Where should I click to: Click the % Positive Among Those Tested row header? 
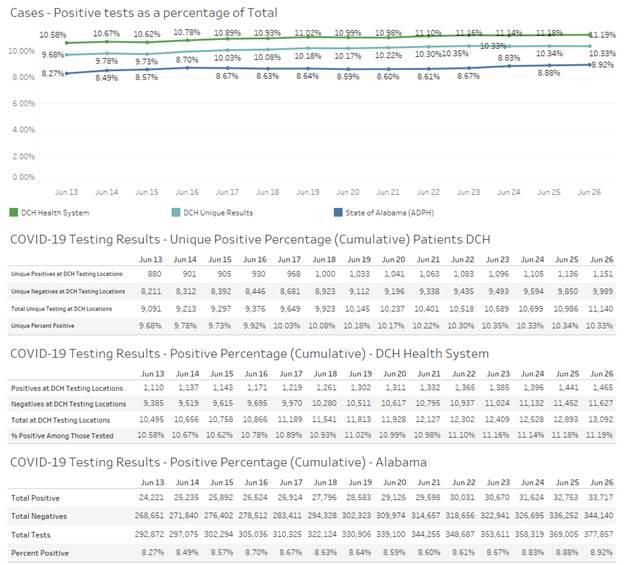click(62, 437)
